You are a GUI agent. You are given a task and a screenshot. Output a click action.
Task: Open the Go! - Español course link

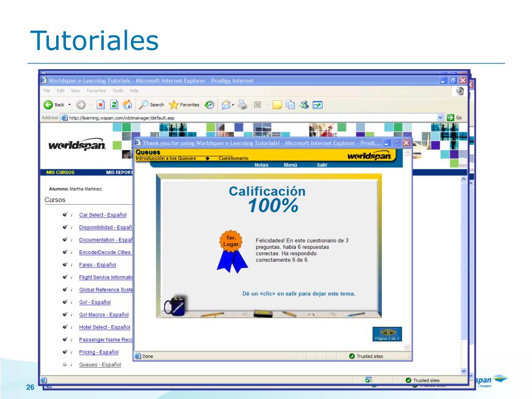click(x=95, y=302)
